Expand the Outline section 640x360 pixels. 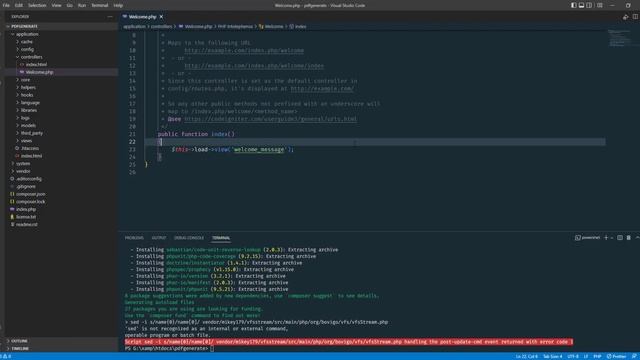[x=19, y=341]
